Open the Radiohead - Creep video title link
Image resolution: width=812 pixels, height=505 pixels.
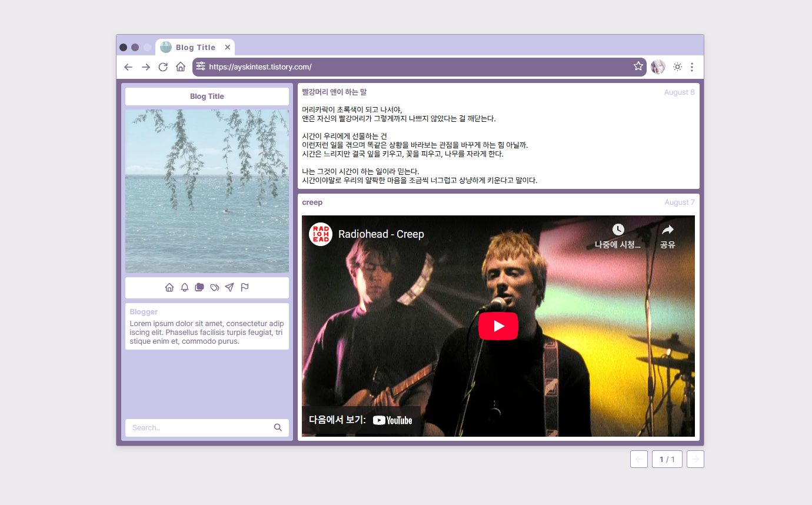pyautogui.click(x=381, y=234)
